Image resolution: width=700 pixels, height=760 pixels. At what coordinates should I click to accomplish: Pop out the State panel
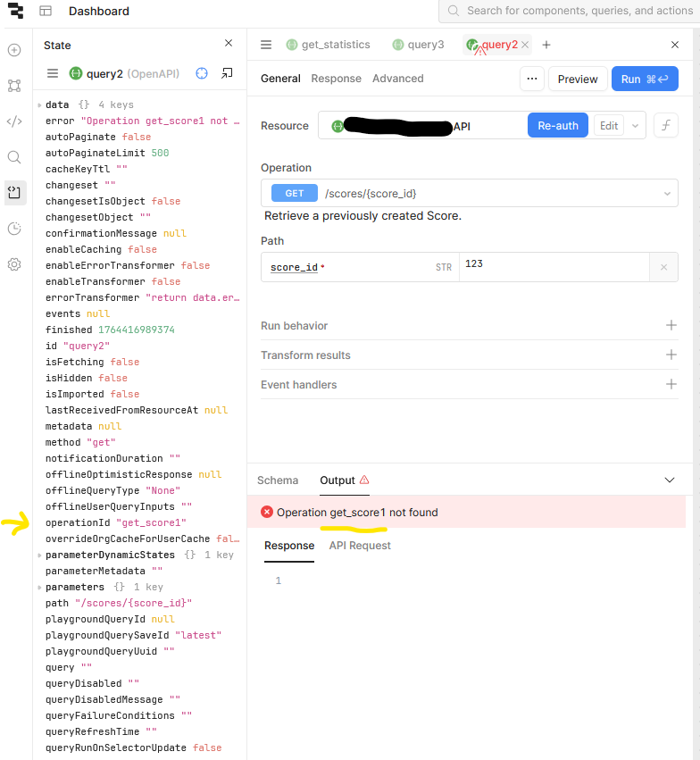[228, 73]
